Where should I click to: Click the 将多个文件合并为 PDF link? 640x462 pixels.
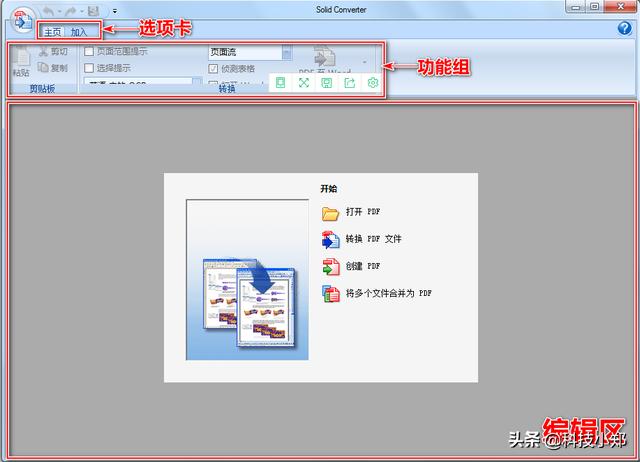tap(389, 293)
